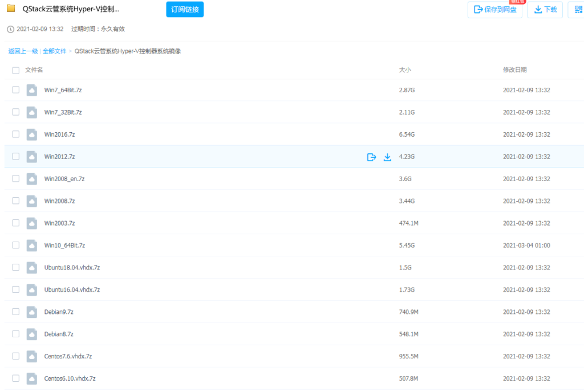Click the file icon for Centos7.6.vhdx.7z

point(32,356)
